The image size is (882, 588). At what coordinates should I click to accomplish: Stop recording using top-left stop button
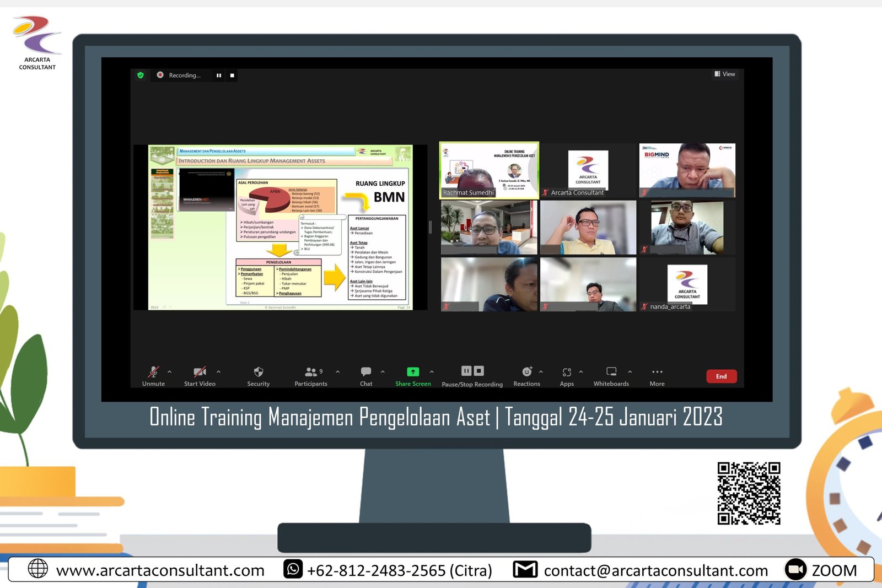(232, 75)
